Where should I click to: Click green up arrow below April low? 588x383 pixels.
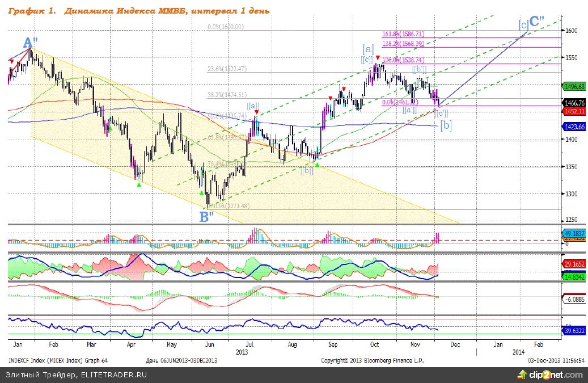tap(139, 184)
